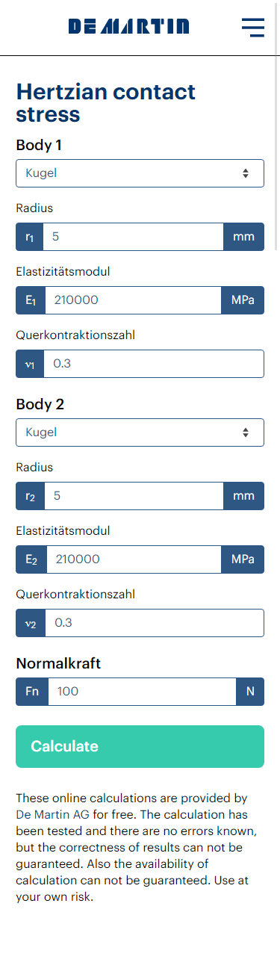Image resolution: width=280 pixels, height=980 pixels.
Task: Click the MPa unit badge for Body 2
Action: click(x=243, y=559)
